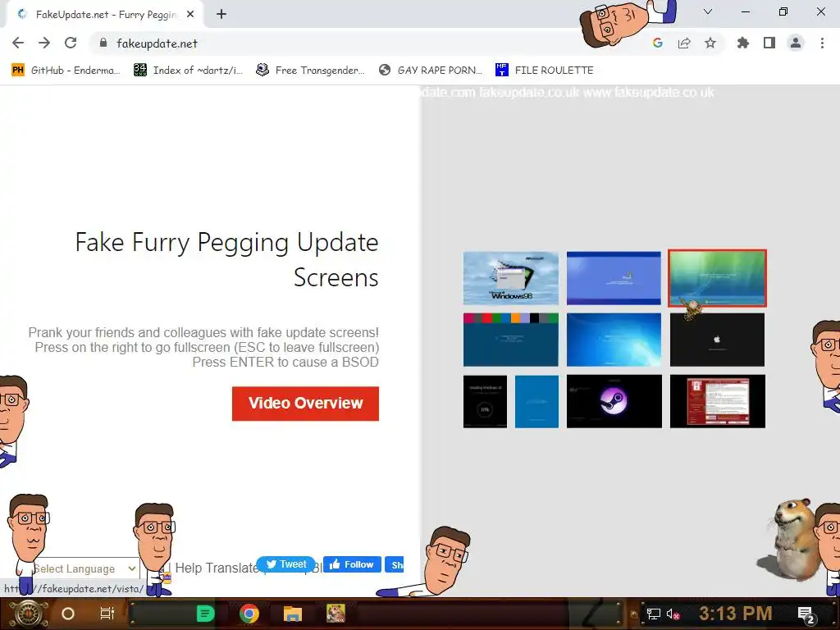The width and height of the screenshot is (840, 630).
Task: Select the Windows 98 update screen thumbnail
Action: 510,278
